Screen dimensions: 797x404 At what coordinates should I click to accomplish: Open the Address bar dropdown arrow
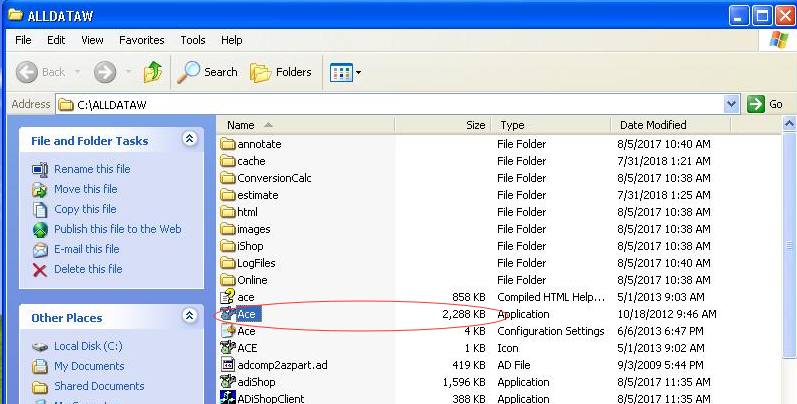[x=731, y=104]
